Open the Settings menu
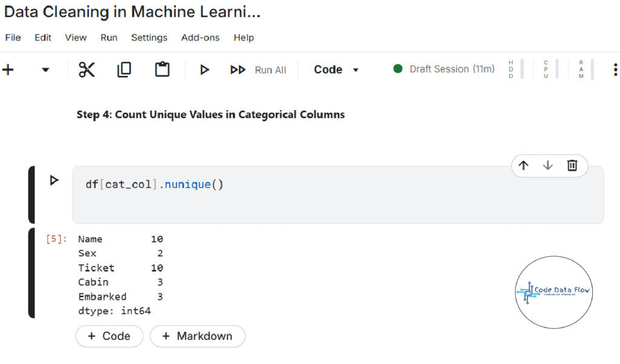This screenshot has width=620, height=364. 149,37
